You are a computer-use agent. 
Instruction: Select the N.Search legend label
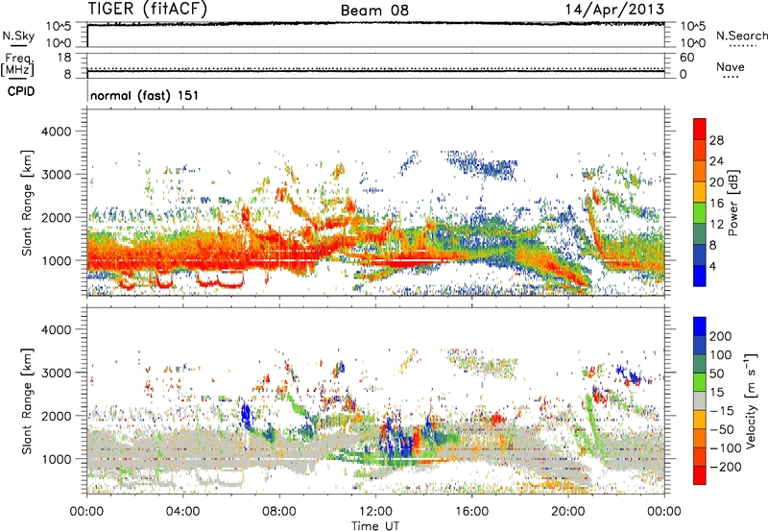pos(741,36)
